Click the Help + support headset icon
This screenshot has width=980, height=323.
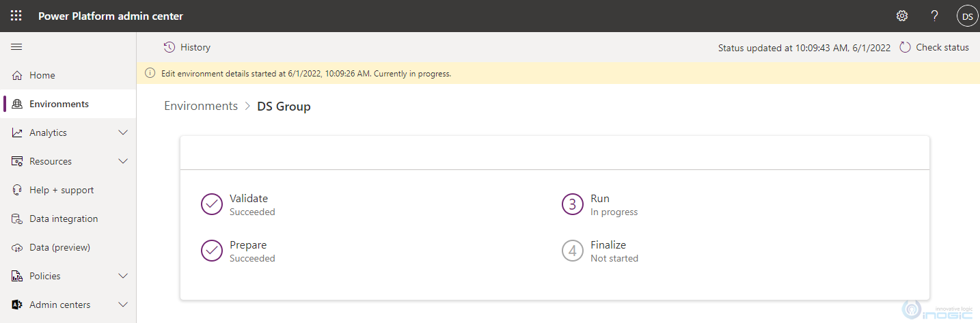pos(17,190)
